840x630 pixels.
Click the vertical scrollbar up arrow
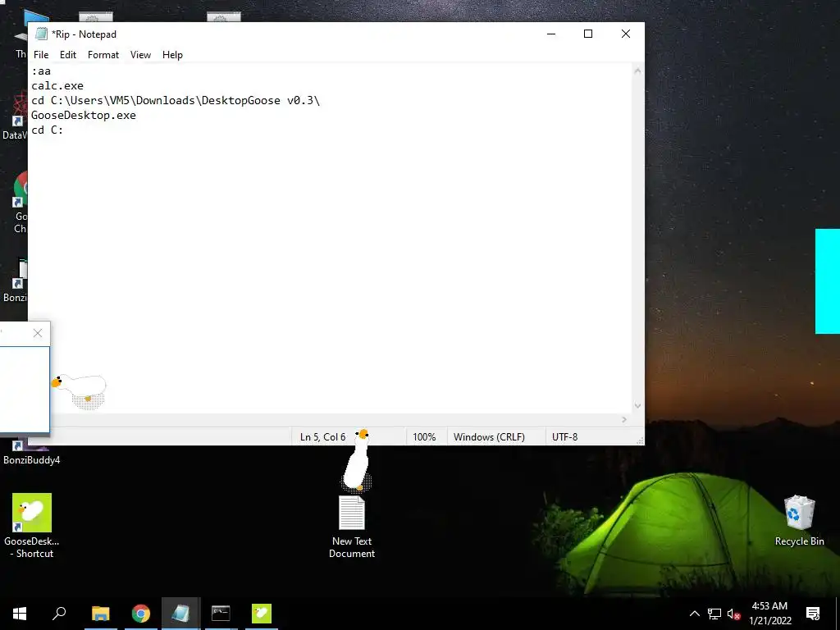[637, 71]
